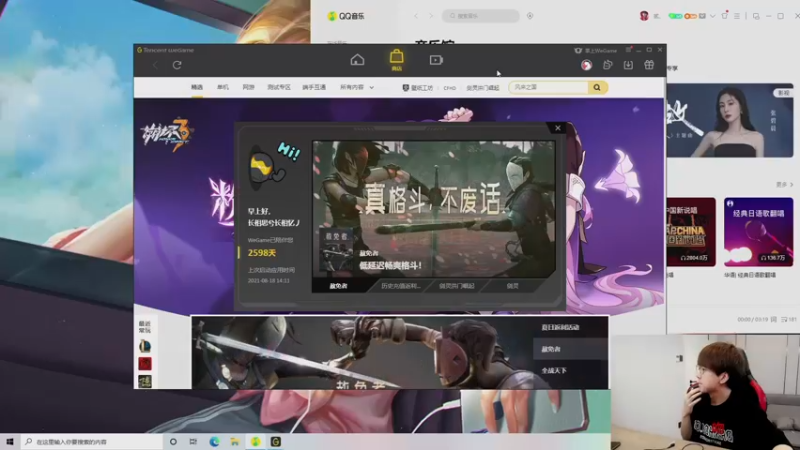Open WeGame title bar menu icon
The height and width of the screenshot is (450, 800).
click(629, 50)
